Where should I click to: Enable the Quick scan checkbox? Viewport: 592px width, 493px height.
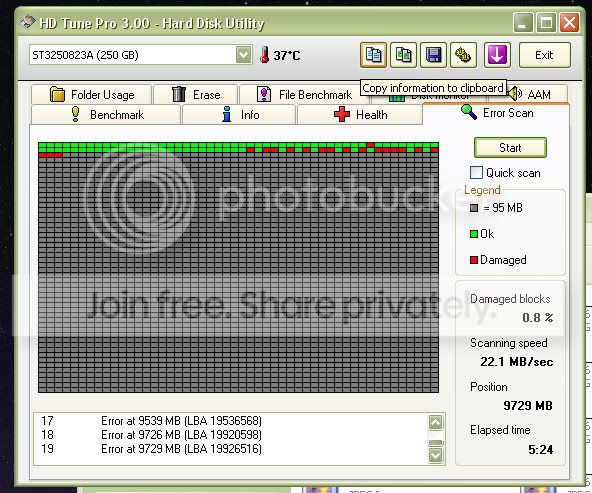[x=476, y=173]
